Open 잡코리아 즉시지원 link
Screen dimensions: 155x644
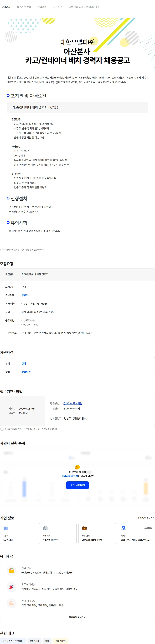point(73,403)
